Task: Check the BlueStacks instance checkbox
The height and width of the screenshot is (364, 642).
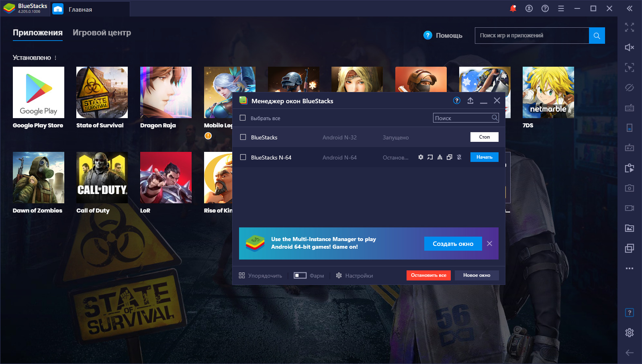Action: (243, 137)
